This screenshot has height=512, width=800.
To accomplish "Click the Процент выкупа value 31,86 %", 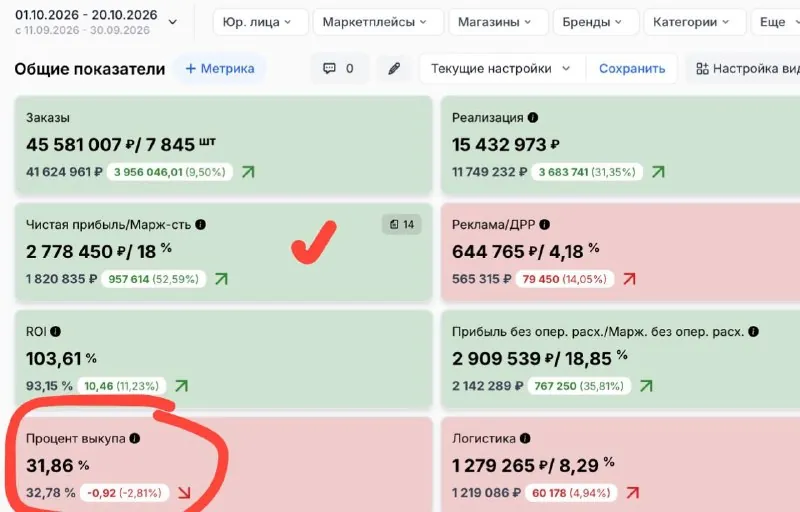I will pos(58,466).
